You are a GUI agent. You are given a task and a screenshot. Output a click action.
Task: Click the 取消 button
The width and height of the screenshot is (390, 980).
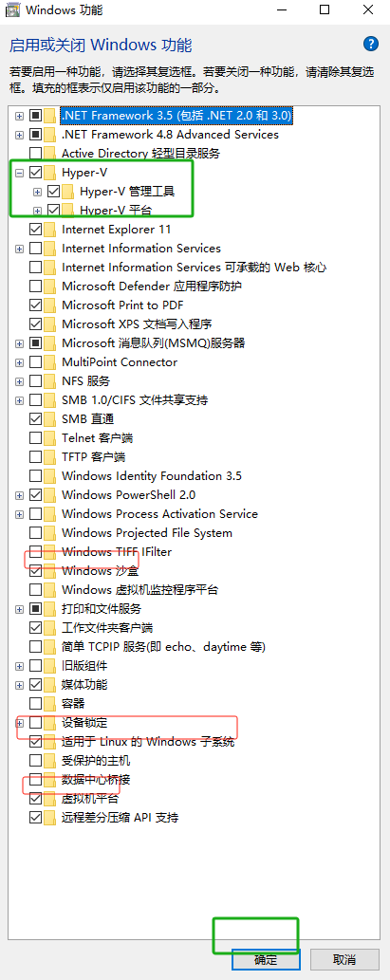(x=344, y=959)
